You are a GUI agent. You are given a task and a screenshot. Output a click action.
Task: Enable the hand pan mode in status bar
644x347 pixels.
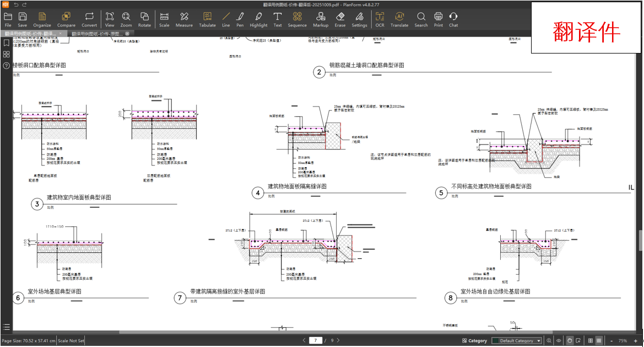(x=570, y=341)
